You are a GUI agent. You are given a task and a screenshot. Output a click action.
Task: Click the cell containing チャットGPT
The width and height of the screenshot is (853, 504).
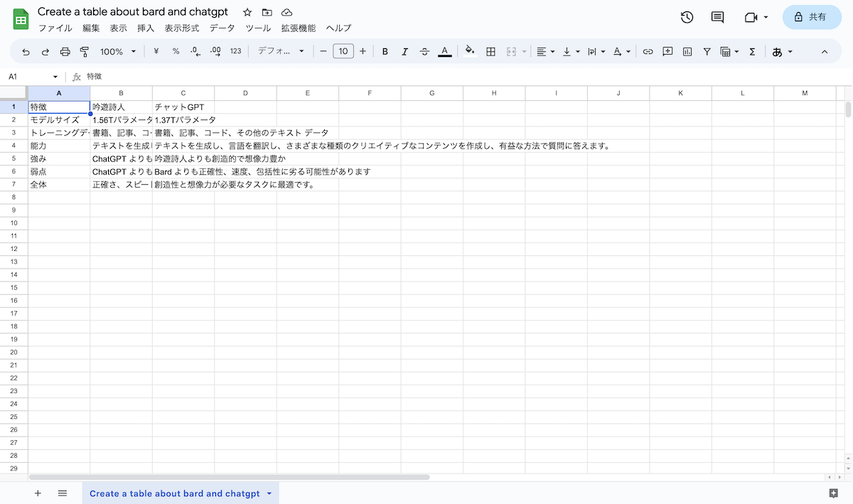coord(183,107)
